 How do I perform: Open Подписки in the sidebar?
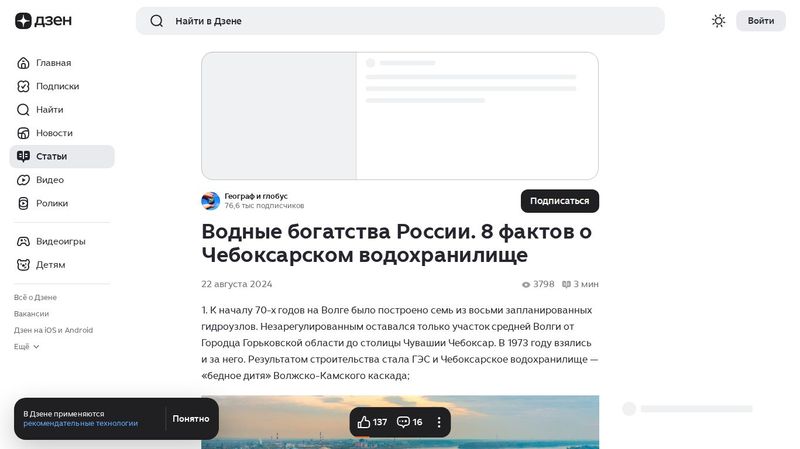tap(57, 86)
